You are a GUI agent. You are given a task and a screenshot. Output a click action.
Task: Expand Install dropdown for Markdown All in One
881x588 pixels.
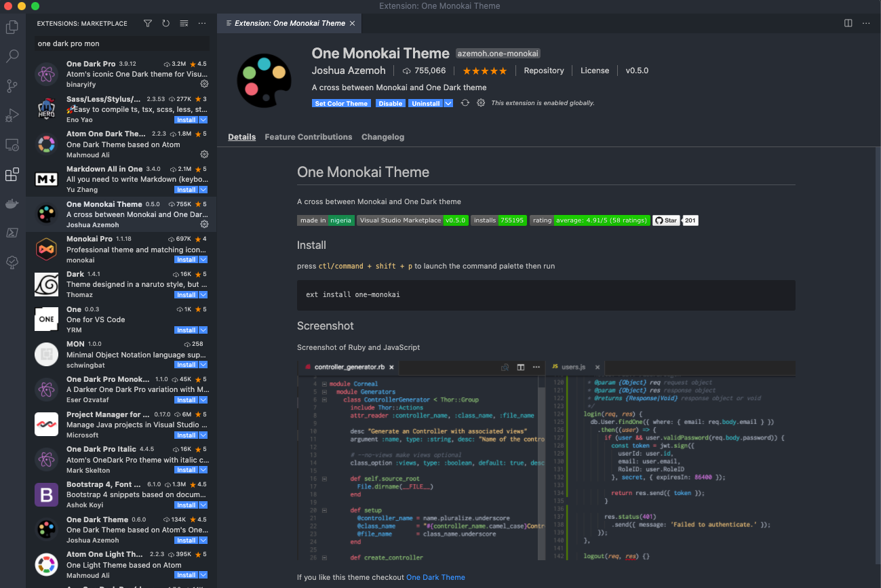[203, 190]
